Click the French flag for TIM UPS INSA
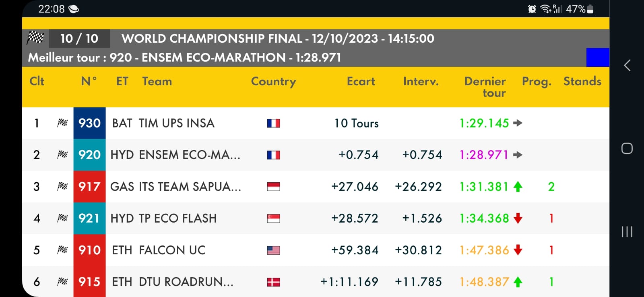 pos(273,123)
